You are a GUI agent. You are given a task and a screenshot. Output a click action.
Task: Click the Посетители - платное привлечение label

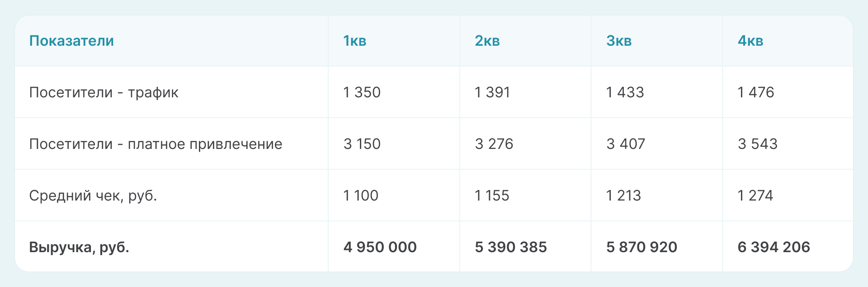point(156,144)
